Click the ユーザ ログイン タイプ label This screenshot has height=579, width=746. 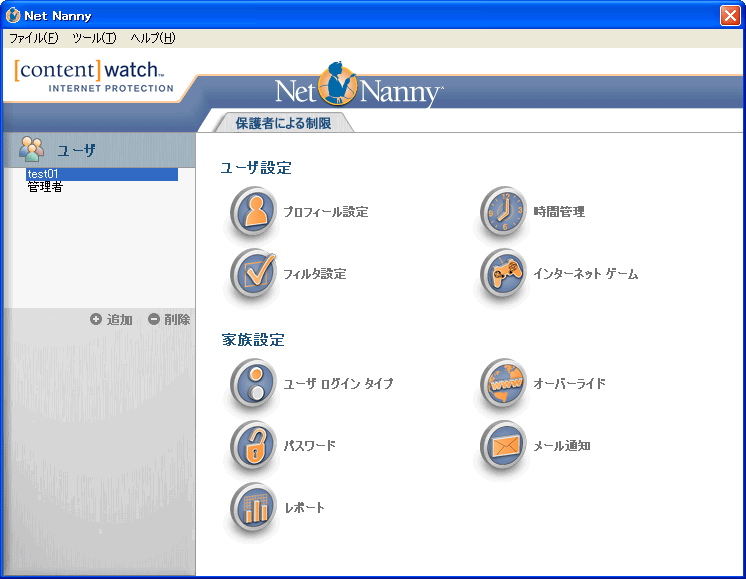click(339, 383)
